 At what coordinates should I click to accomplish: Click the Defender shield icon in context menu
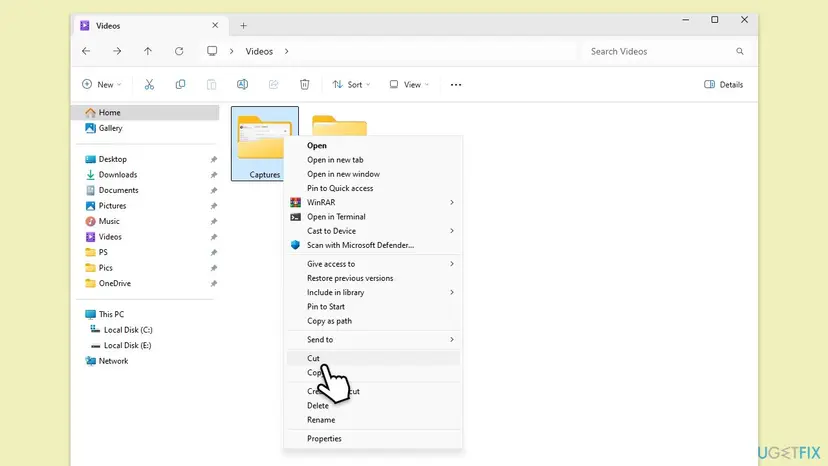(x=295, y=245)
